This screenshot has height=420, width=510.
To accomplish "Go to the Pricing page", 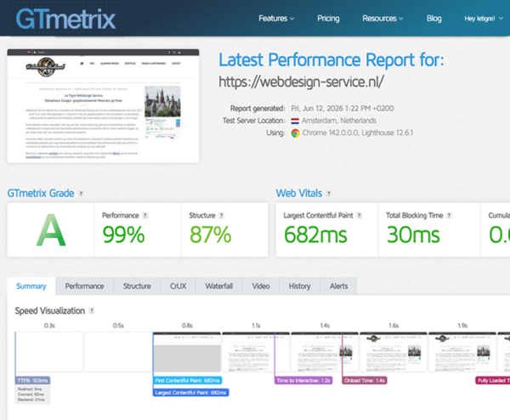I will [x=328, y=19].
